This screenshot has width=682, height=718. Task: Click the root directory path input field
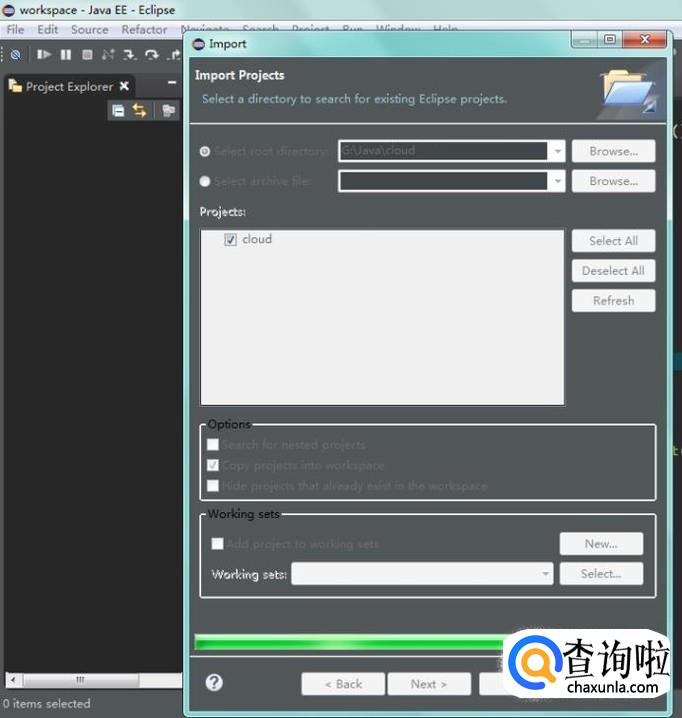tap(443, 151)
